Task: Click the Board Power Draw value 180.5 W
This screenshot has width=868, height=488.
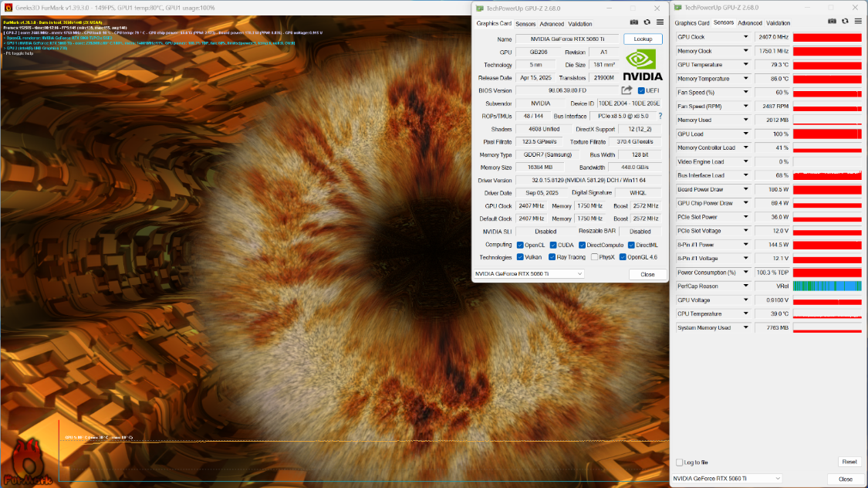Action: tap(773, 189)
